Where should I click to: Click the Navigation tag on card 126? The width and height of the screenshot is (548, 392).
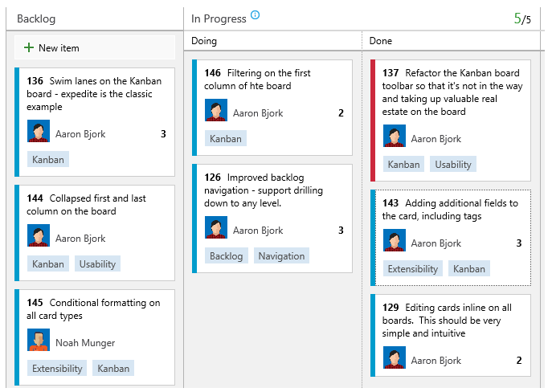coord(281,255)
